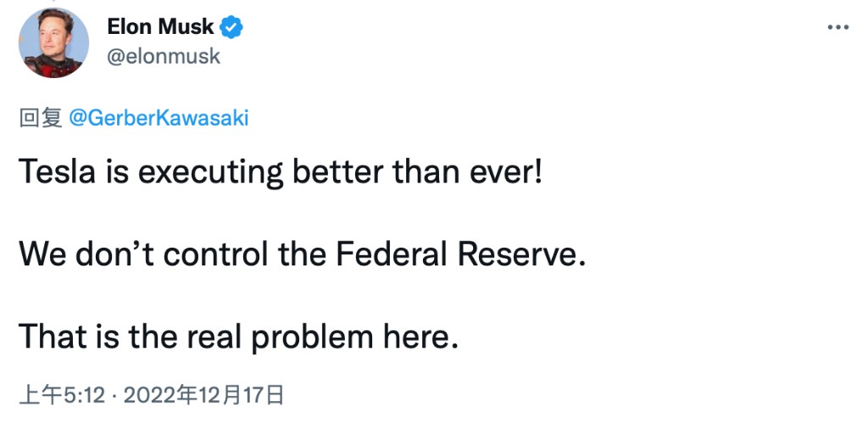Screen dimensions: 868x430
Task: Click the word That starting the last line
Action: coord(53,336)
